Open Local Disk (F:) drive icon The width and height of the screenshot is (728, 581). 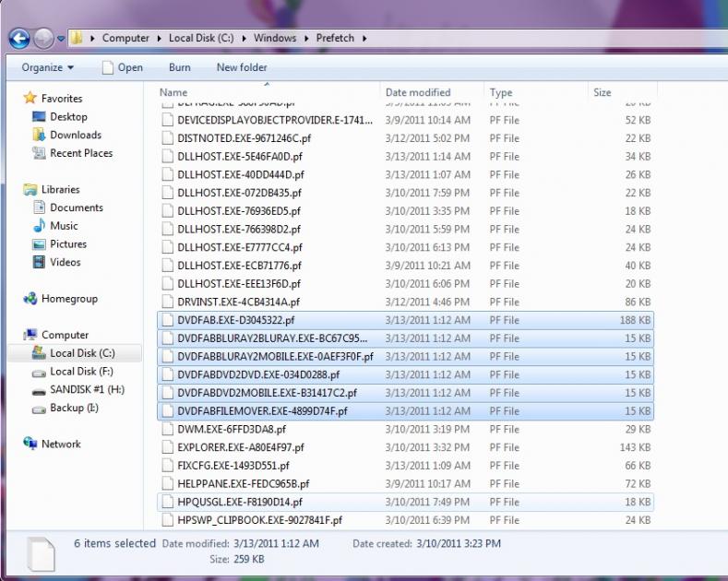(39, 372)
